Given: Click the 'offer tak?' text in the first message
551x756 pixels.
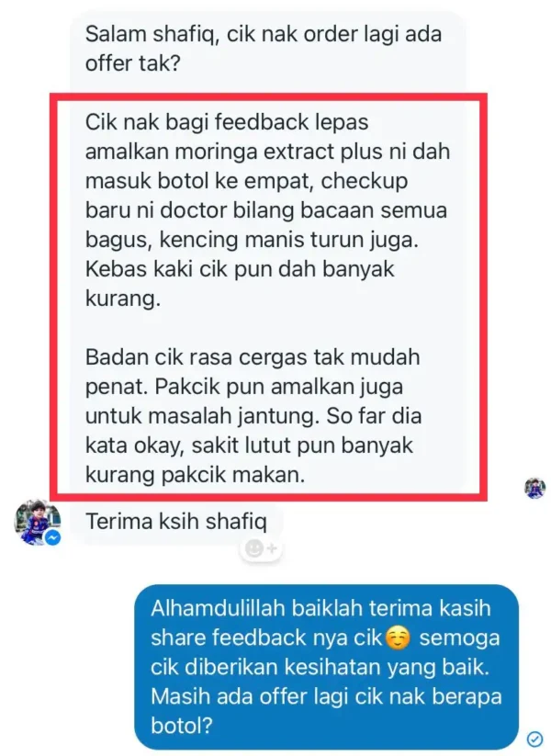Looking at the screenshot, I should (132, 63).
